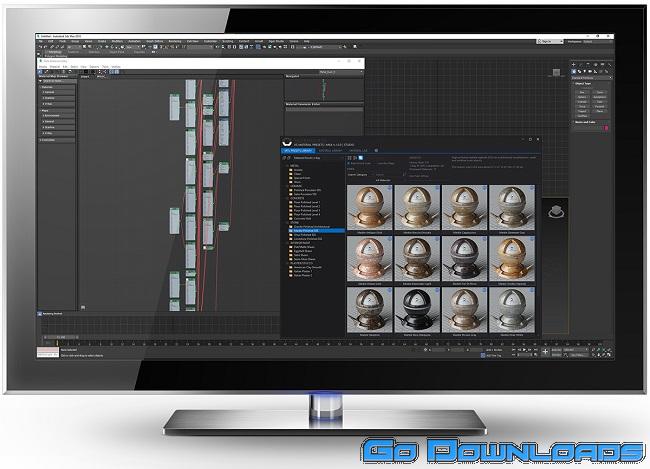
Task: Select the Marble Polished 100 tree item
Action: 306,231
